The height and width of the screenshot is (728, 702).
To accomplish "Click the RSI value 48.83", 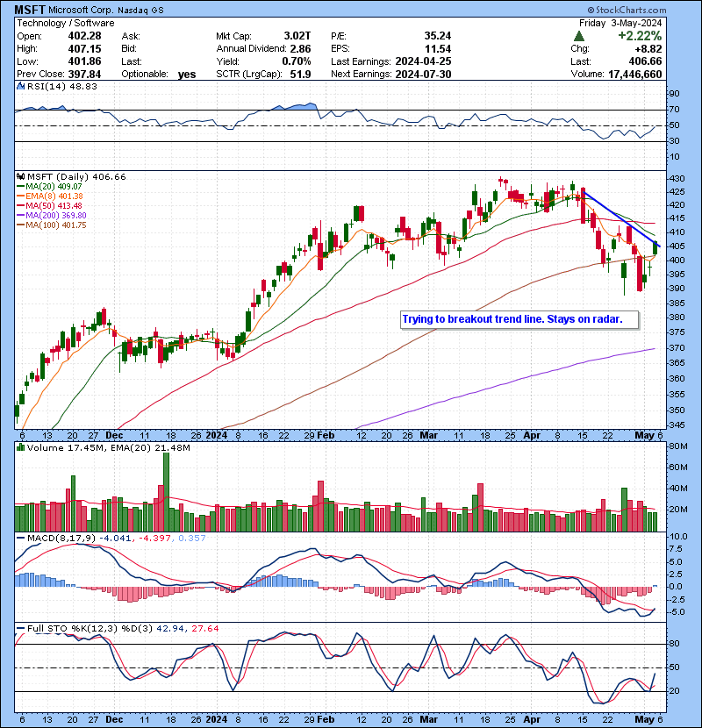I will click(82, 86).
